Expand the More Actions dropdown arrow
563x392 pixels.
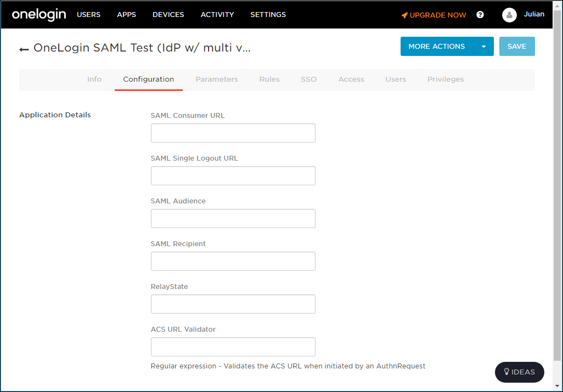click(483, 46)
